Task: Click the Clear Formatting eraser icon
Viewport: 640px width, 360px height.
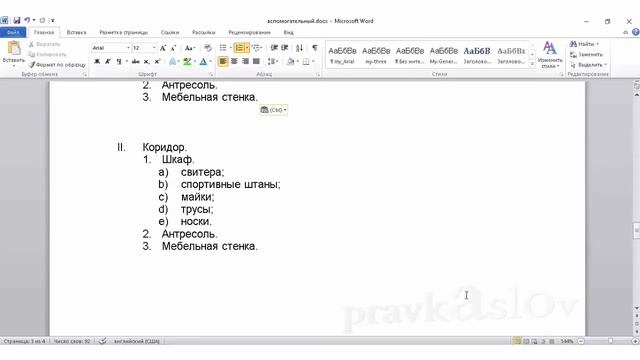Action: pyautogui.click(x=208, y=48)
